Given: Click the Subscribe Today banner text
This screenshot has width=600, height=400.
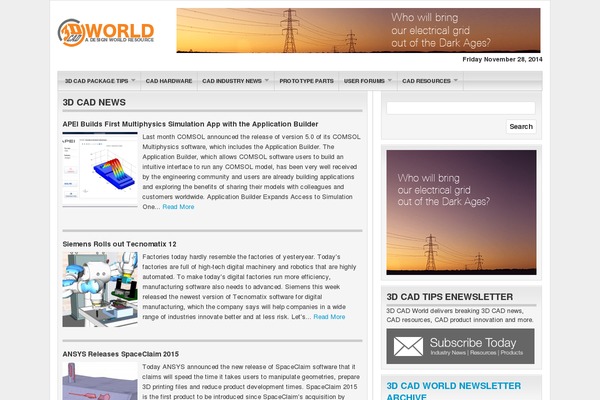Looking at the screenshot, I should [473, 343].
